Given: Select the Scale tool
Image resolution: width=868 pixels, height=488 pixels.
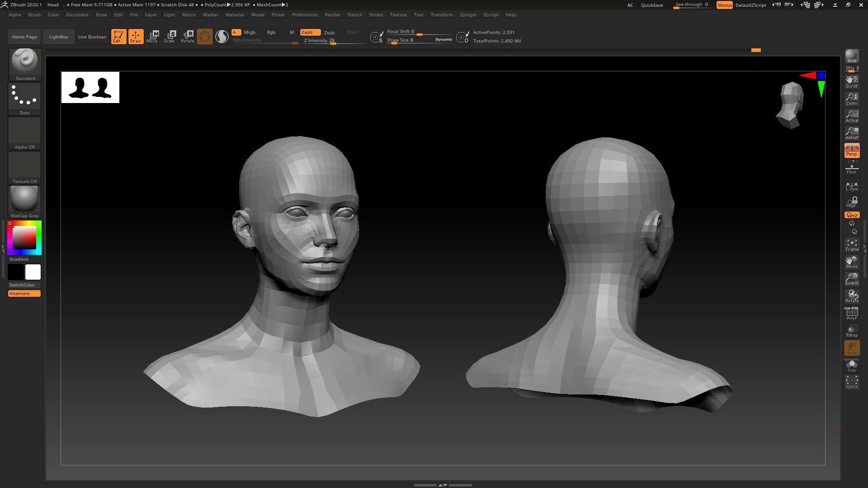Looking at the screenshot, I should (x=170, y=37).
